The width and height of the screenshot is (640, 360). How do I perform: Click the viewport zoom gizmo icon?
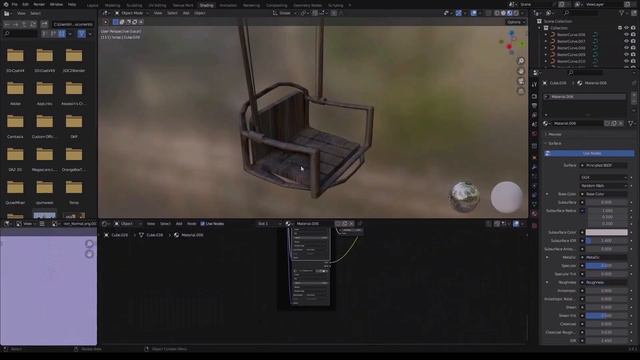pos(521,61)
